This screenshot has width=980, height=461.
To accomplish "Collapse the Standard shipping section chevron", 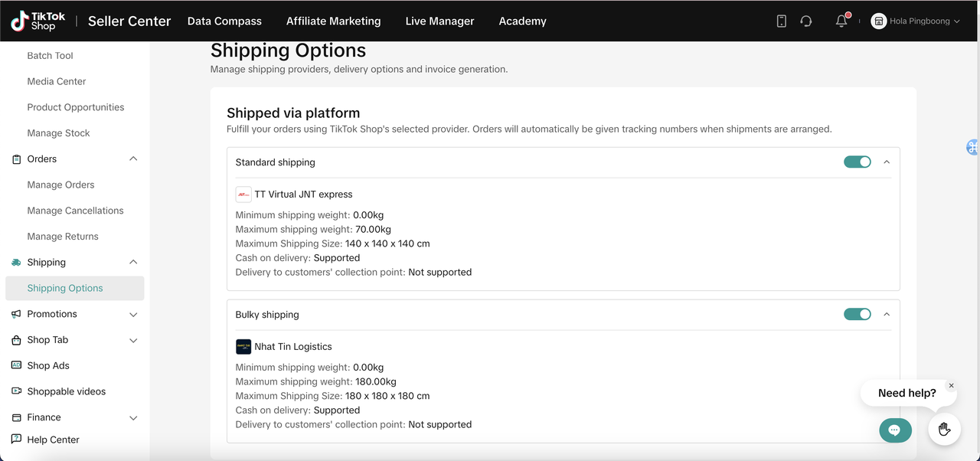I will pyautogui.click(x=887, y=162).
